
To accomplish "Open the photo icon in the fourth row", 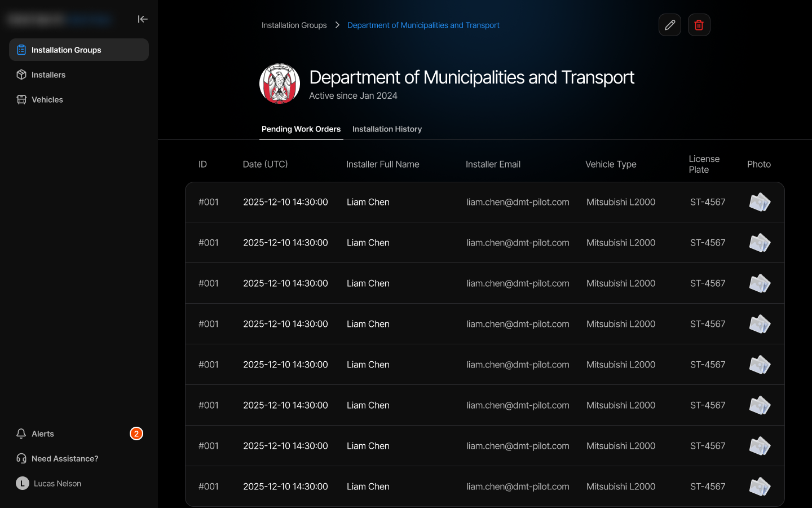I will (760, 324).
